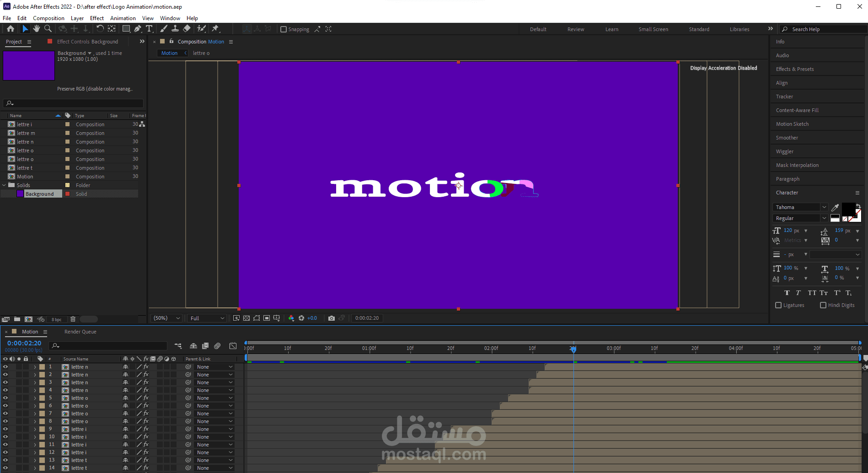Toggle timeline motion blur enable switch
868x473 pixels.
(x=218, y=346)
